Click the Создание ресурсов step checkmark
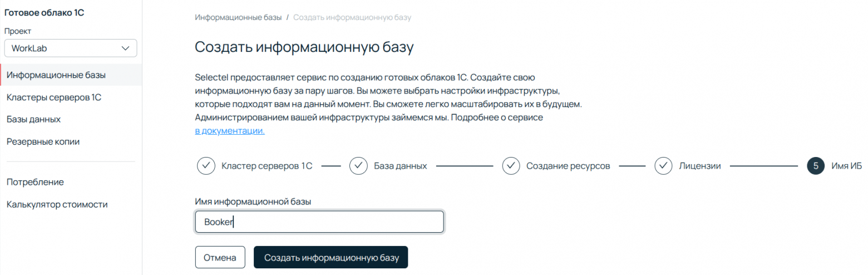This screenshot has width=868, height=275. (x=511, y=166)
